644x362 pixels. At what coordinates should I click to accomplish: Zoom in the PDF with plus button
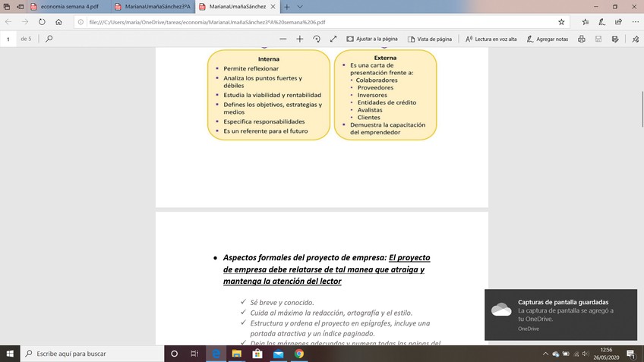click(x=299, y=39)
